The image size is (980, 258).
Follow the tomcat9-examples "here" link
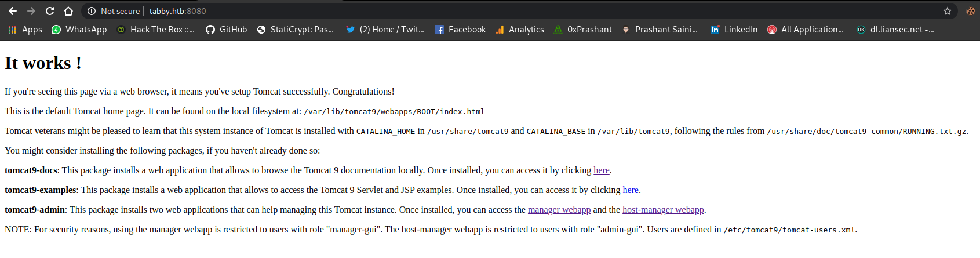pyautogui.click(x=630, y=190)
